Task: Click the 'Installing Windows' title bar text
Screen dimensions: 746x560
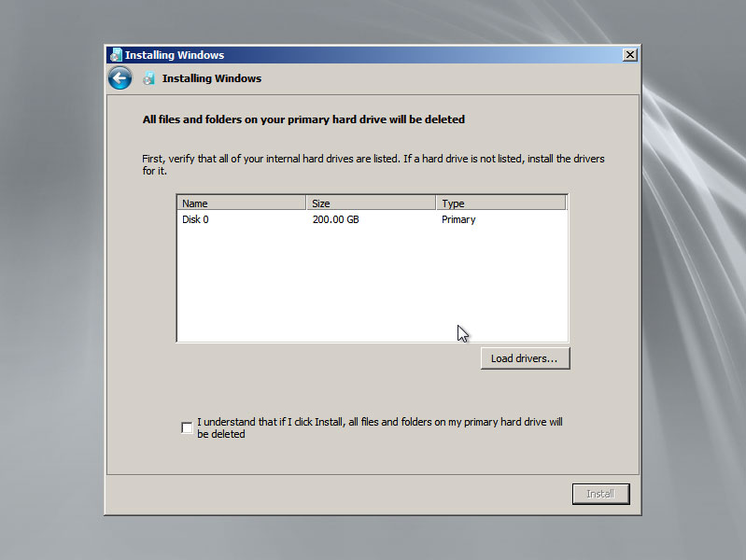Action: (175, 55)
